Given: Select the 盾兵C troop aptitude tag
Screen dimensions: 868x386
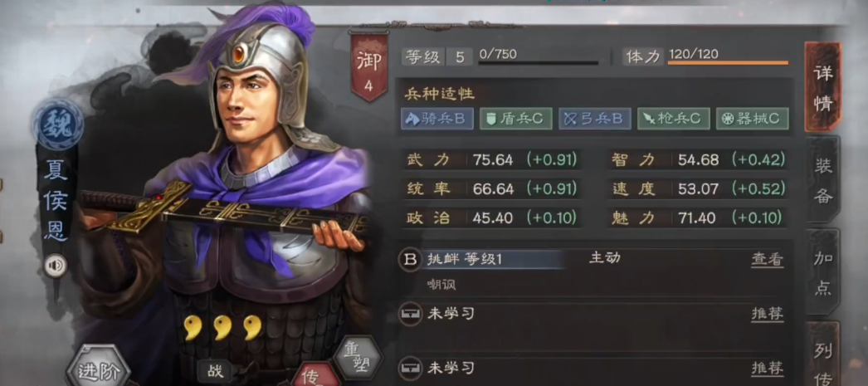Looking at the screenshot, I should pyautogui.click(x=516, y=119).
